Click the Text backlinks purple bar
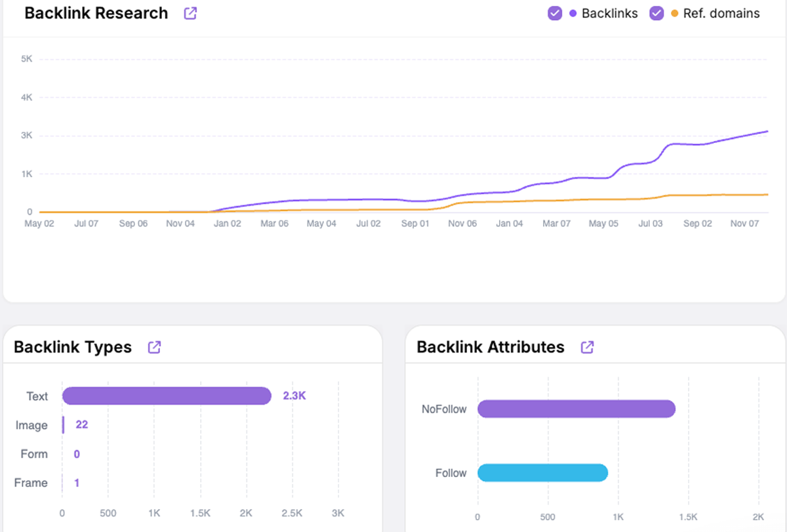Viewport: 787px width, 532px height. [x=167, y=396]
